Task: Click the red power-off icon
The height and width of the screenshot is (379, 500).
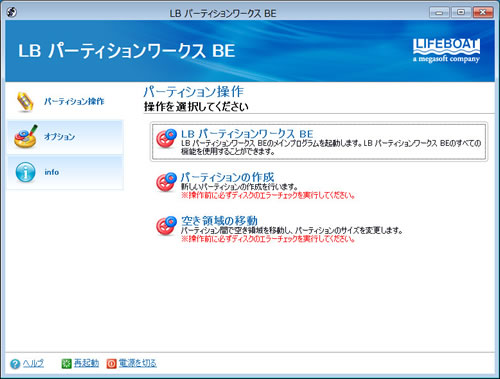Action: pyautogui.click(x=112, y=364)
